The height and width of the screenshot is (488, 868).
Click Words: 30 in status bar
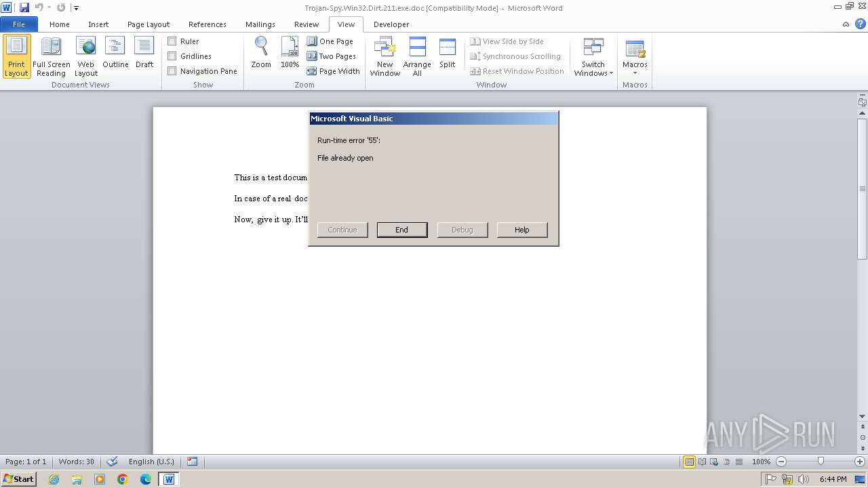pyautogui.click(x=77, y=462)
